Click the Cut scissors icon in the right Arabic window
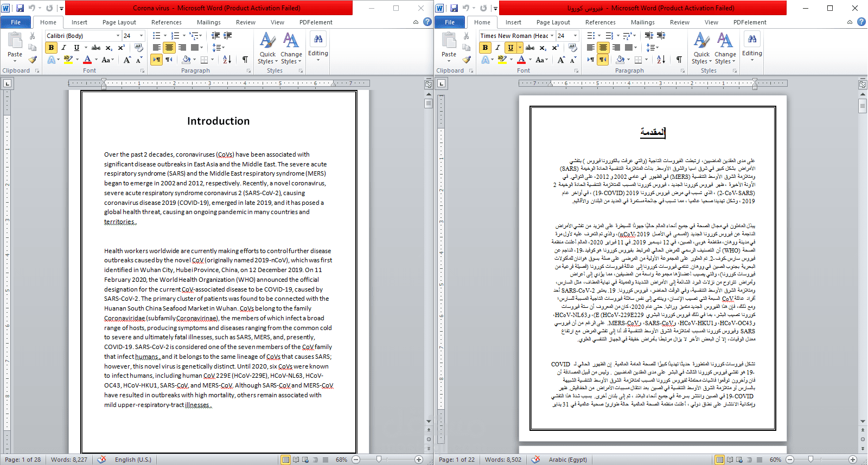868x465 pixels. coord(467,36)
